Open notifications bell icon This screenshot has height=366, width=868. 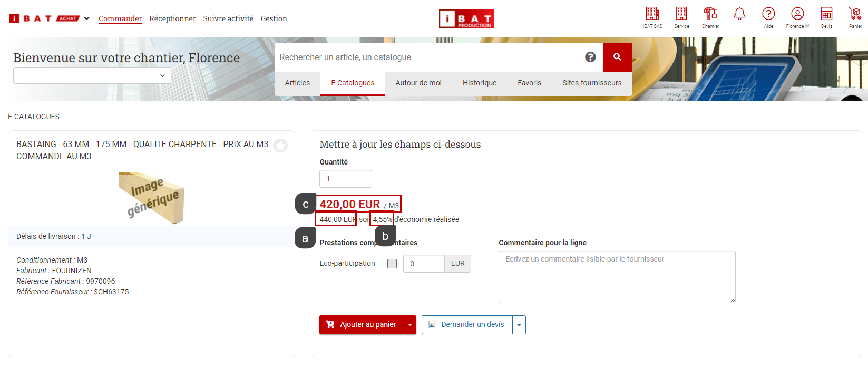click(739, 14)
